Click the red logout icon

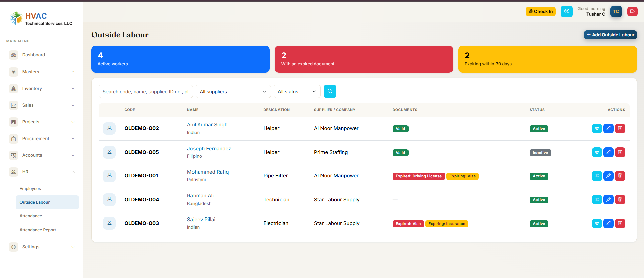(x=632, y=11)
